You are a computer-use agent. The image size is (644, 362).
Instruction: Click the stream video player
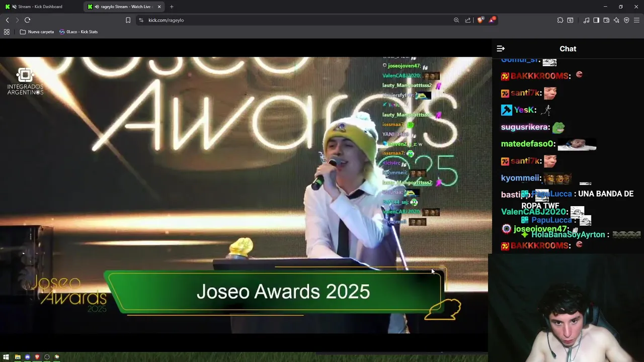244,195
